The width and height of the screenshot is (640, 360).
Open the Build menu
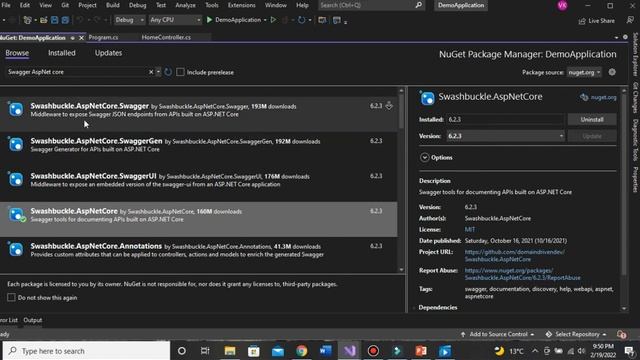point(113,5)
